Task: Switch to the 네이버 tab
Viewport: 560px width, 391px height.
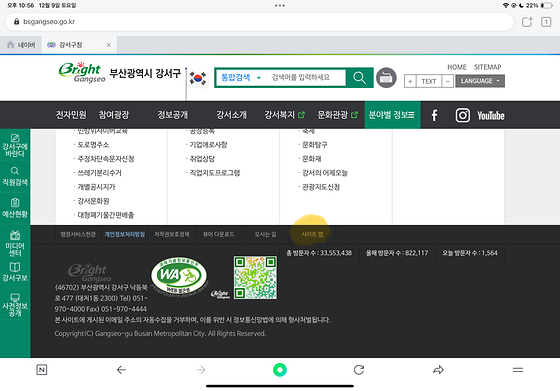Action: (21, 45)
